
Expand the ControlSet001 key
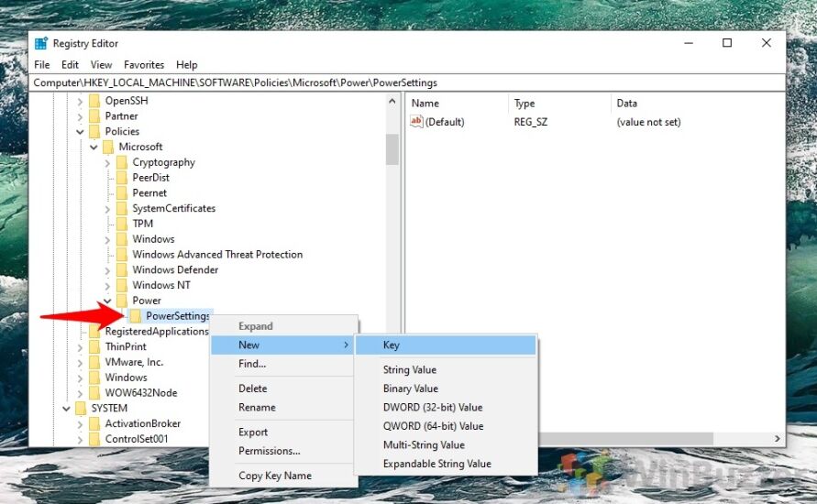(x=80, y=440)
